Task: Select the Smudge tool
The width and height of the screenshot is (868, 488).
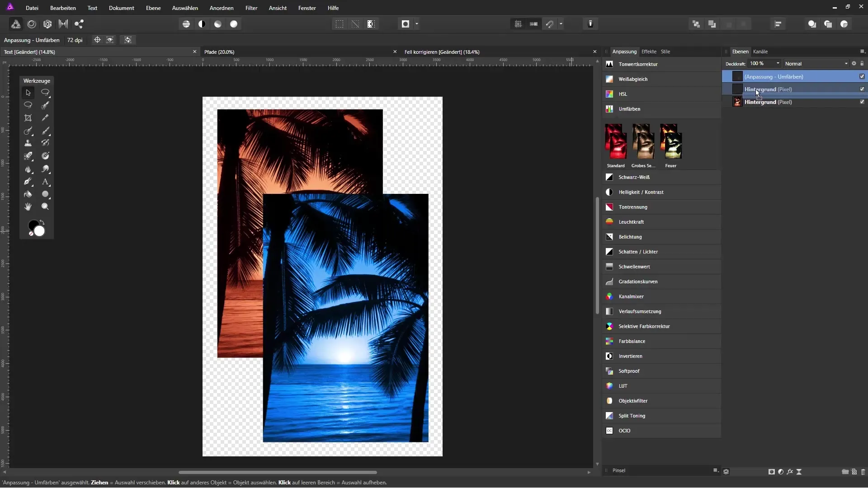Action: click(x=45, y=169)
